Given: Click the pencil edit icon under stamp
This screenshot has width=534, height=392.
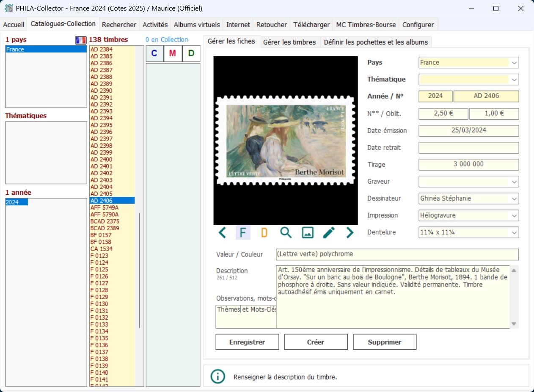Looking at the screenshot, I should coord(329,232).
